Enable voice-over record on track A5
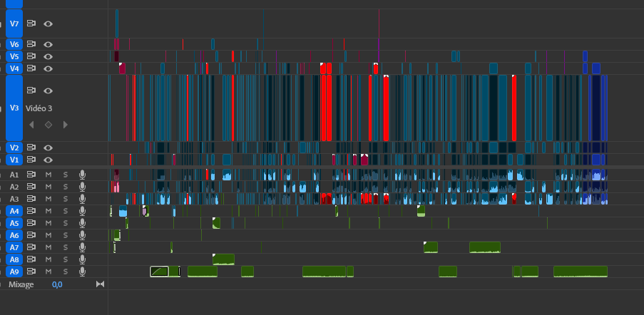 82,223
